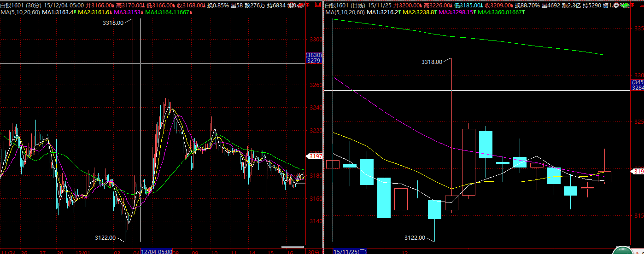This screenshot has height=254, width=644.
Task: Open MA(5,10,20,60) parameters in left chart
Action: click(x=20, y=12)
